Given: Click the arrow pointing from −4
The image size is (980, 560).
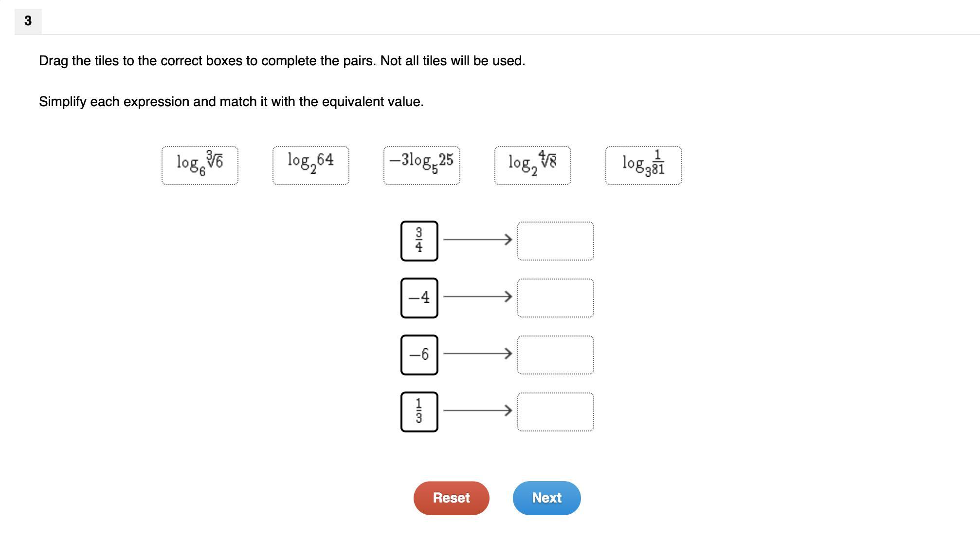Looking at the screenshot, I should tap(477, 297).
